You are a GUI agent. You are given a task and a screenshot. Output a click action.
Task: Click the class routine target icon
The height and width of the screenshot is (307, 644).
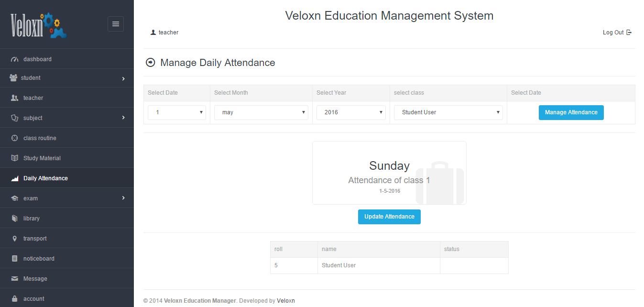[14, 138]
